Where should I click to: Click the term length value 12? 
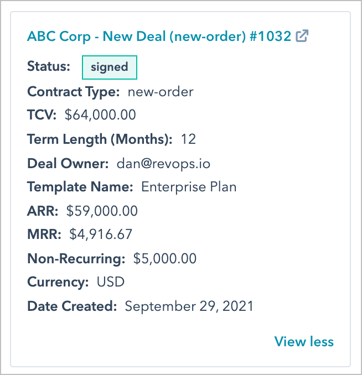coord(188,139)
